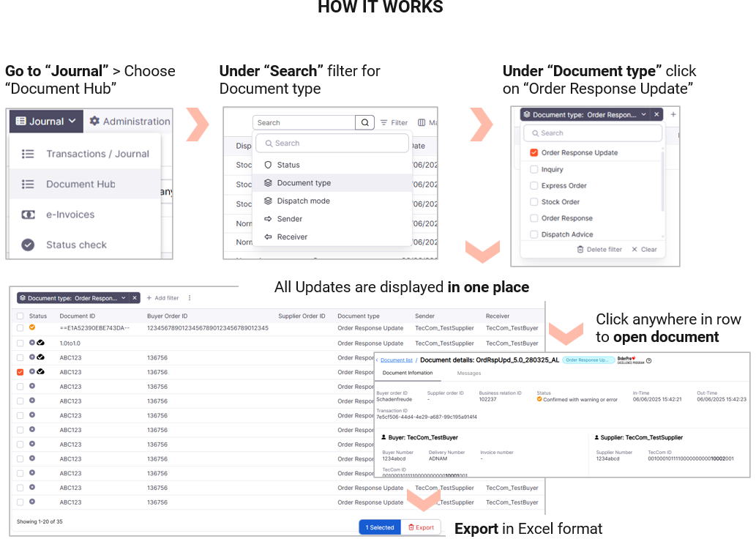Remove the filter chip above the results table

tap(135, 298)
